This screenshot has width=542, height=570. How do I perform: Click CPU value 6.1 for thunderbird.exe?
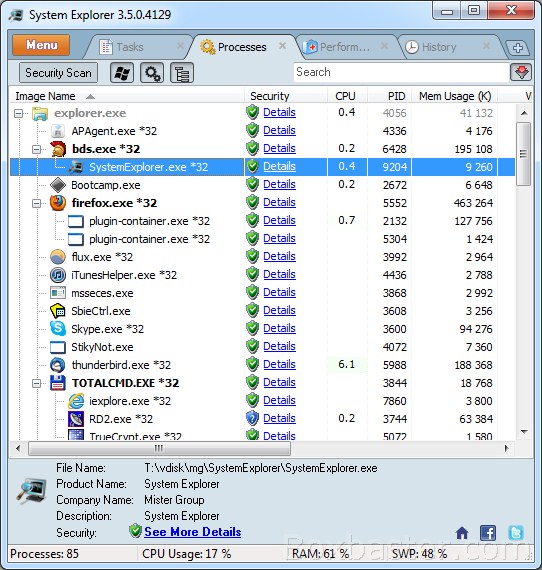click(346, 364)
